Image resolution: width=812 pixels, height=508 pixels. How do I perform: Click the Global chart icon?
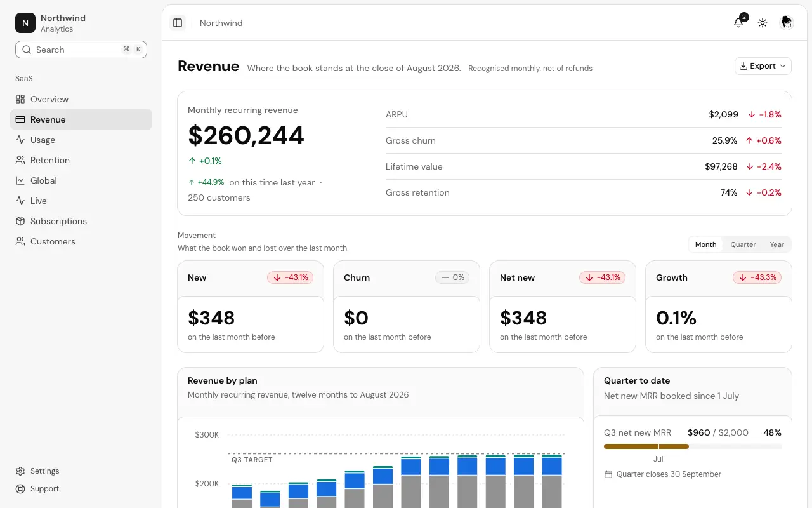pyautogui.click(x=20, y=180)
